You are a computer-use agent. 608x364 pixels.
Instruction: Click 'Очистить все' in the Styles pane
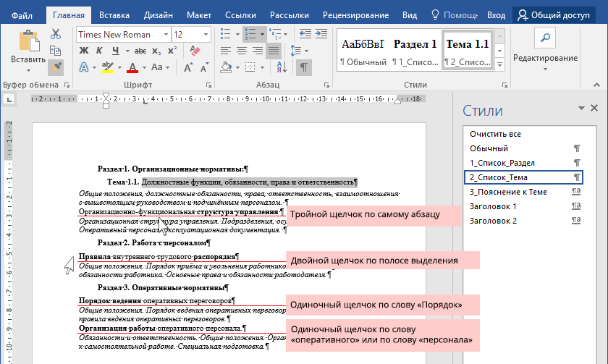click(495, 134)
